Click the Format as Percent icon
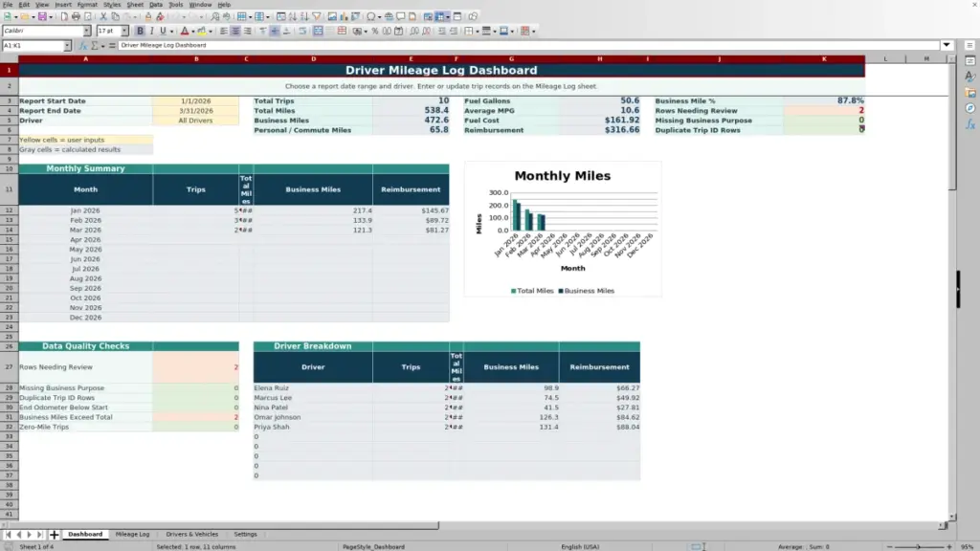 click(x=374, y=31)
